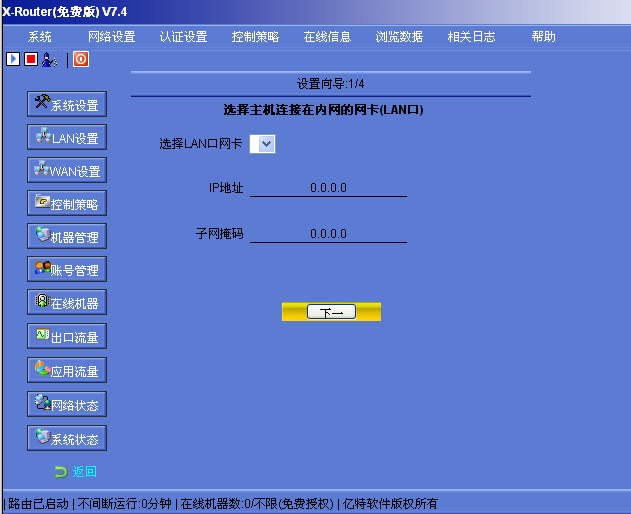
Task: Open the 认证设置 menu
Action: coord(184,37)
